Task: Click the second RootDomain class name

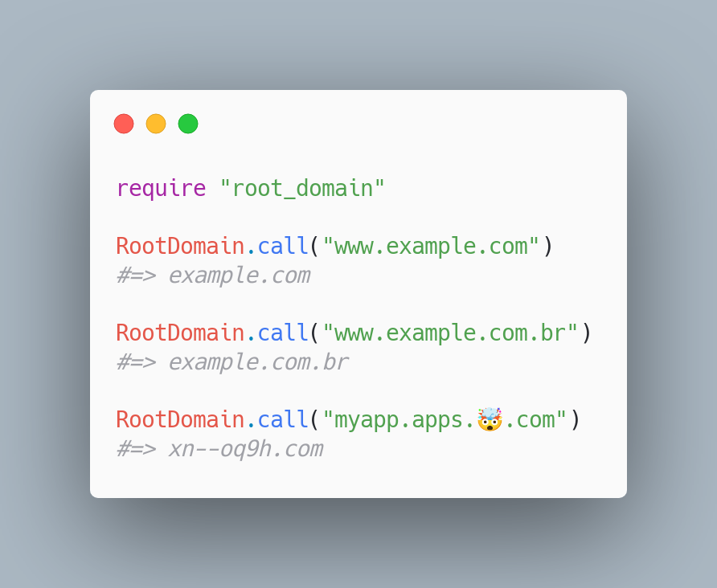Action: point(180,333)
